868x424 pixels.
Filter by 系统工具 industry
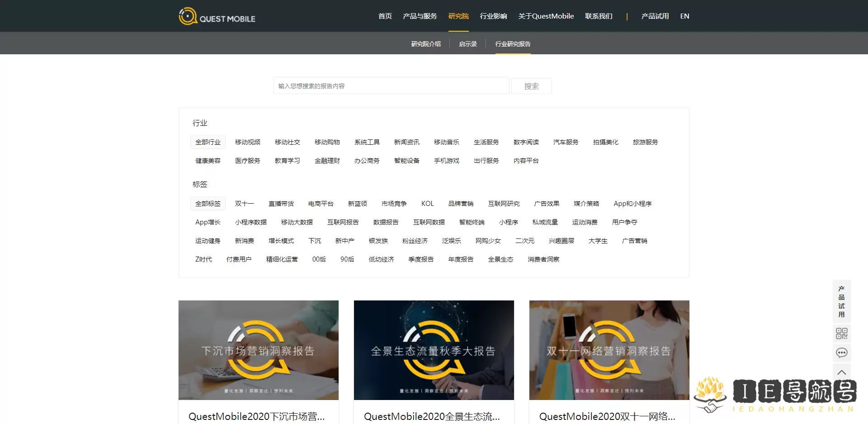[x=367, y=142]
